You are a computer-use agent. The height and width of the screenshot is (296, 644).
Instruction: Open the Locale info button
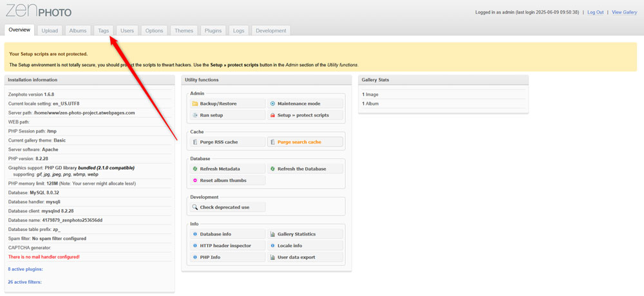(305, 246)
